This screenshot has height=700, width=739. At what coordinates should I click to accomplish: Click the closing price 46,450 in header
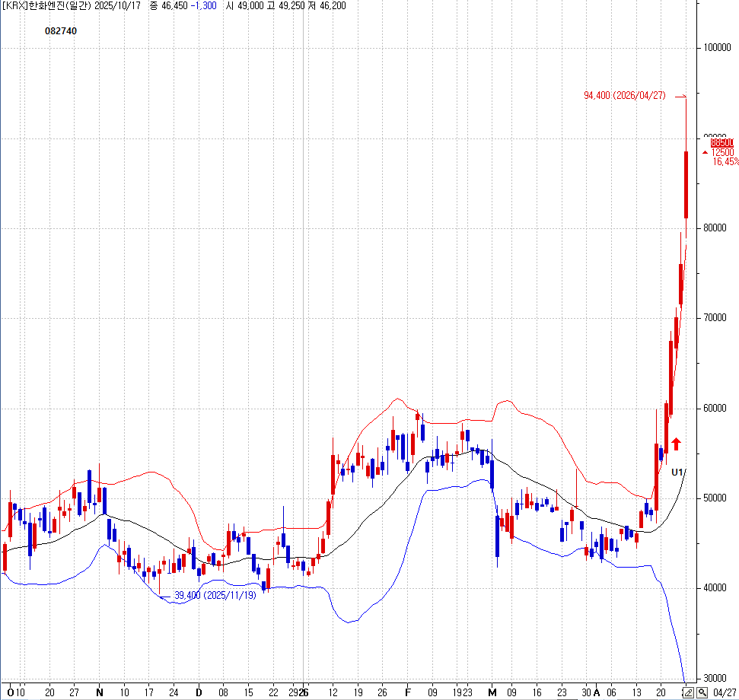[x=174, y=5]
